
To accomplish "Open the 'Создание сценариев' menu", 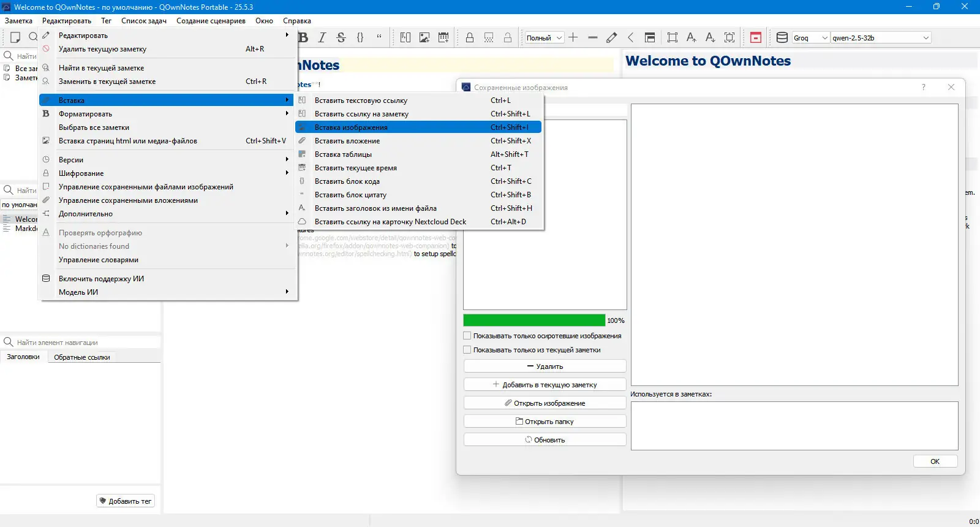I will [211, 21].
